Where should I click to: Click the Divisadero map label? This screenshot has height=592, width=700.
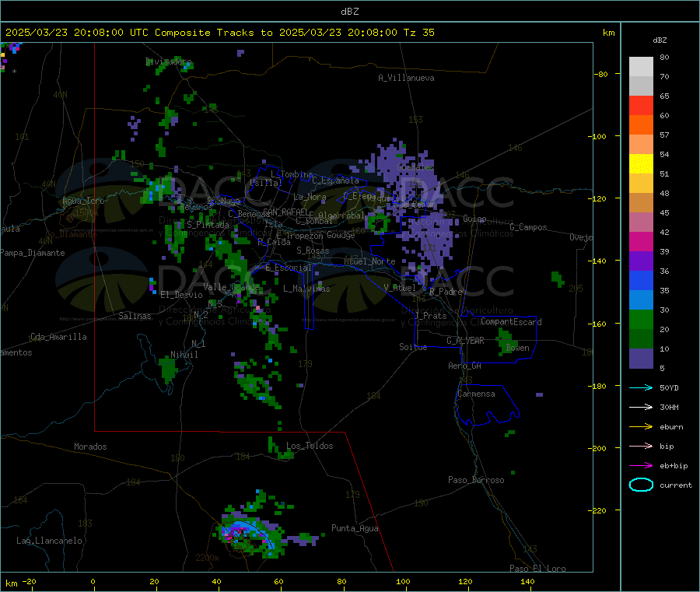(x=169, y=61)
